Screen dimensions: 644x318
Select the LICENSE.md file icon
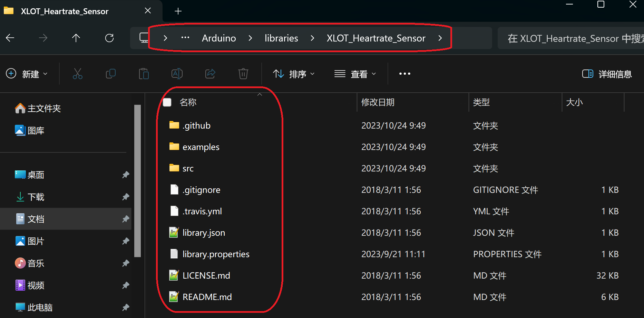(174, 275)
